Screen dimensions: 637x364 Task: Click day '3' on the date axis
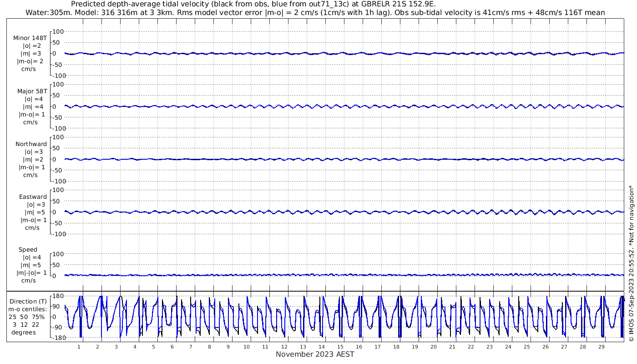coord(116,347)
